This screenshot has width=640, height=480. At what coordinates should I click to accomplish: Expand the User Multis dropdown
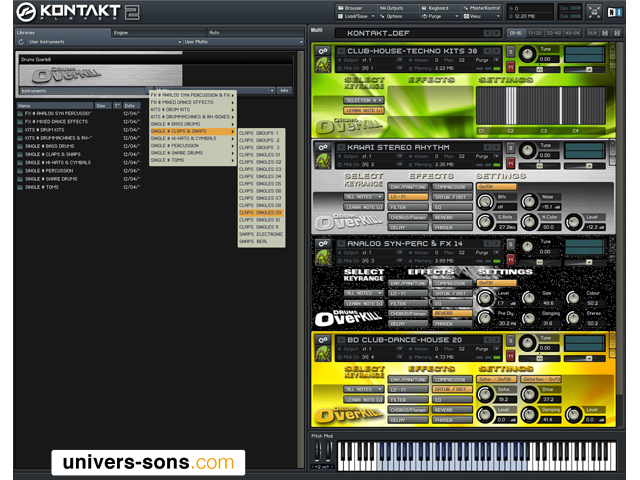[301, 42]
